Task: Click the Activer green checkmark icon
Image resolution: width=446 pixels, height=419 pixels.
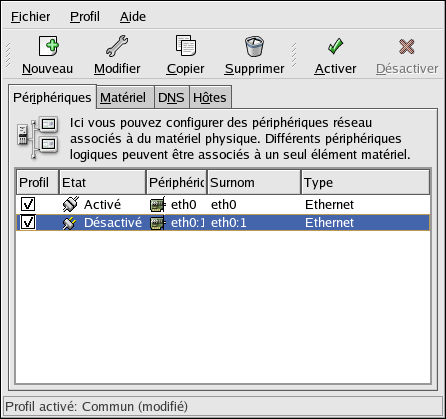Action: (x=335, y=46)
